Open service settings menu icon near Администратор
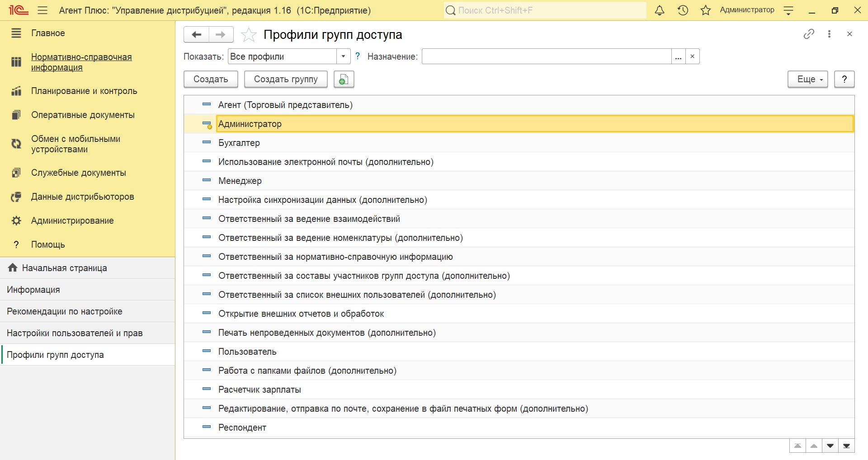 (x=788, y=10)
